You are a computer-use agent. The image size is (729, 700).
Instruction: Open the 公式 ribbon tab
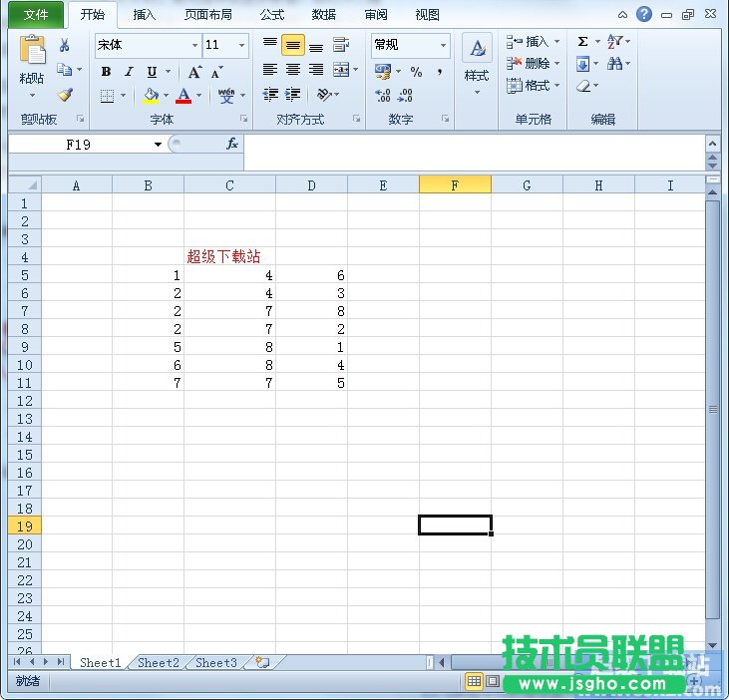point(272,15)
